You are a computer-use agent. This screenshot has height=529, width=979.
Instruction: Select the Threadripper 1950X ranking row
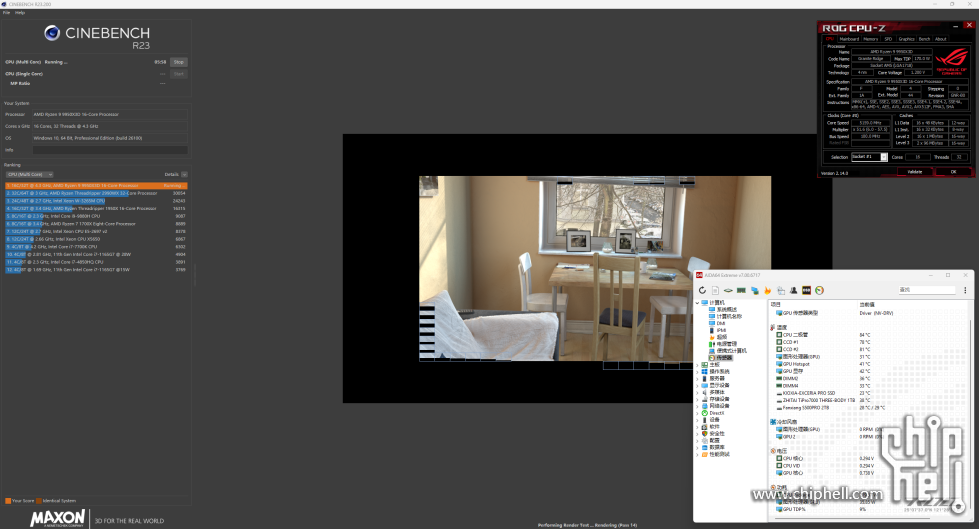pos(96,208)
